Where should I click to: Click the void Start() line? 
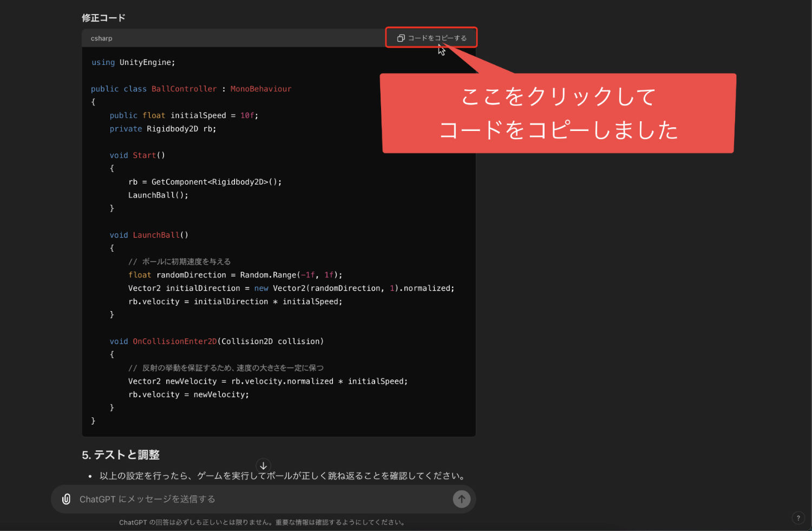pyautogui.click(x=137, y=155)
